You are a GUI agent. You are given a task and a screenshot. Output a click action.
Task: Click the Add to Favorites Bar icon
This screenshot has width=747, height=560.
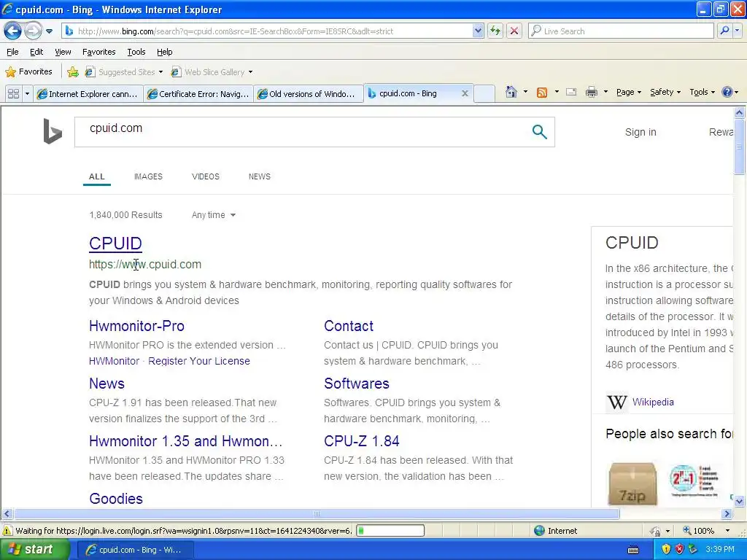pos(73,72)
